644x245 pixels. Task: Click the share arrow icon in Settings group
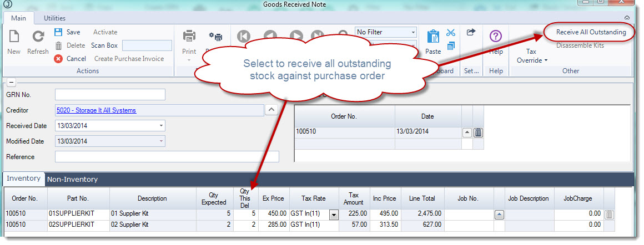[471, 32]
